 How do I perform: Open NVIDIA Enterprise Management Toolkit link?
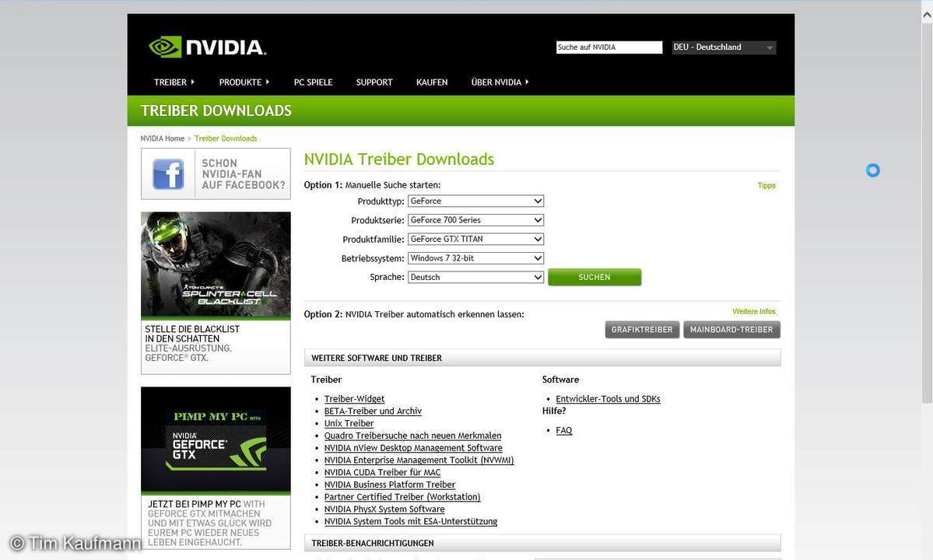pos(419,460)
